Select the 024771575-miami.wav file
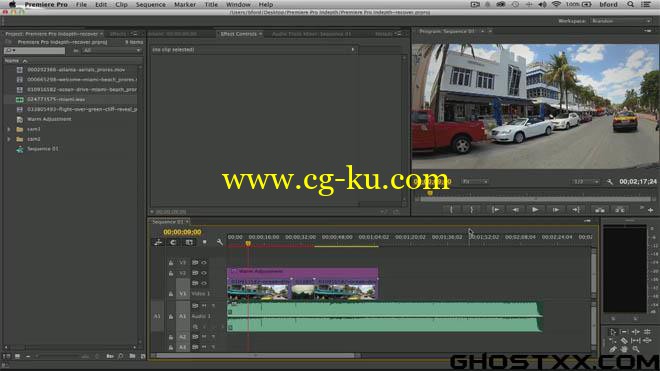 tap(56, 99)
